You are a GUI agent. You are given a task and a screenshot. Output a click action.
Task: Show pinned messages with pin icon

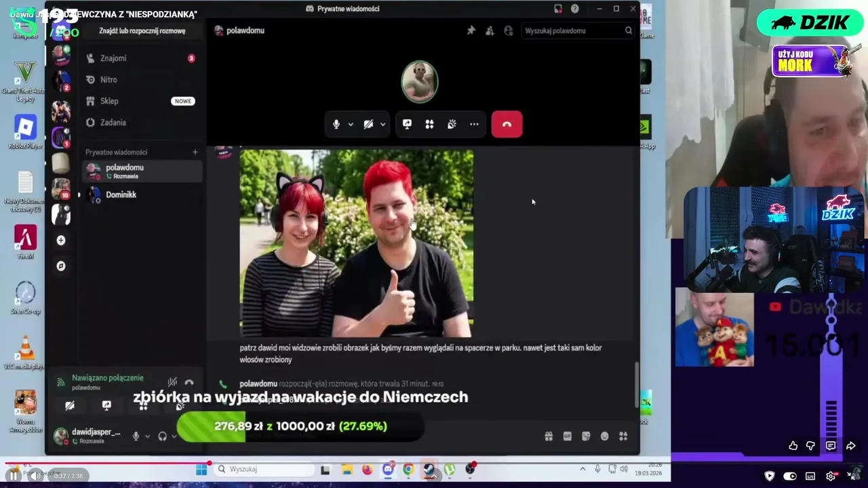471,30
